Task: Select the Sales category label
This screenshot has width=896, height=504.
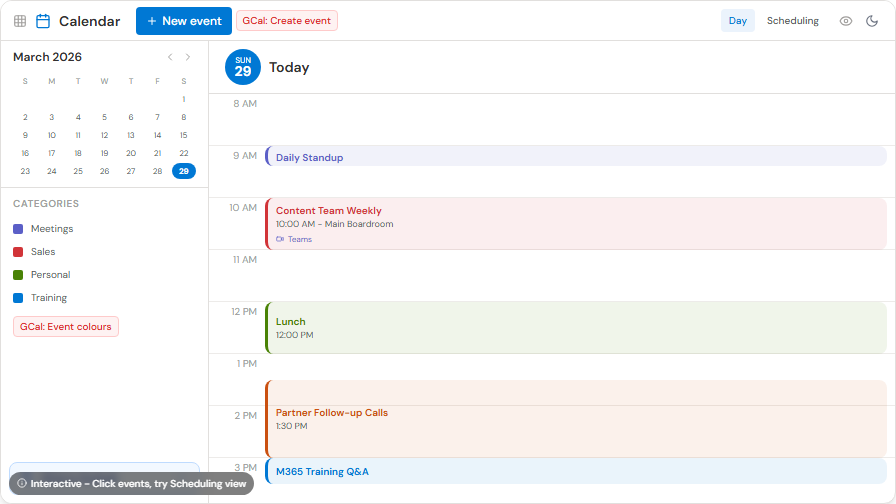Action: coord(43,251)
